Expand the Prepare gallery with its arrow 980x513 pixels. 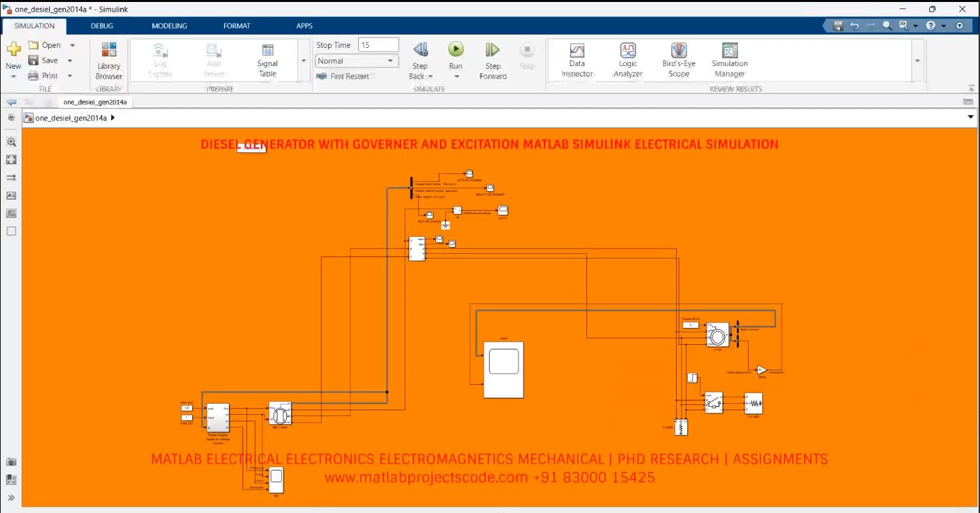coord(303,60)
